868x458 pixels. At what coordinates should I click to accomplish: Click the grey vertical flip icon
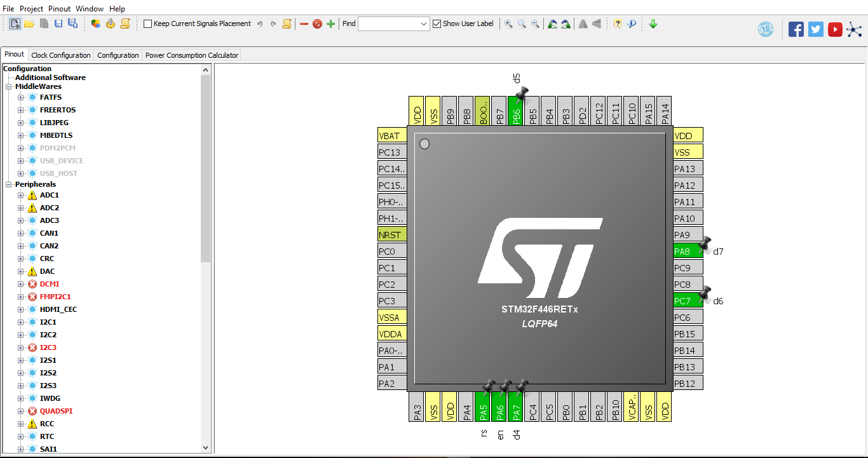coord(596,24)
